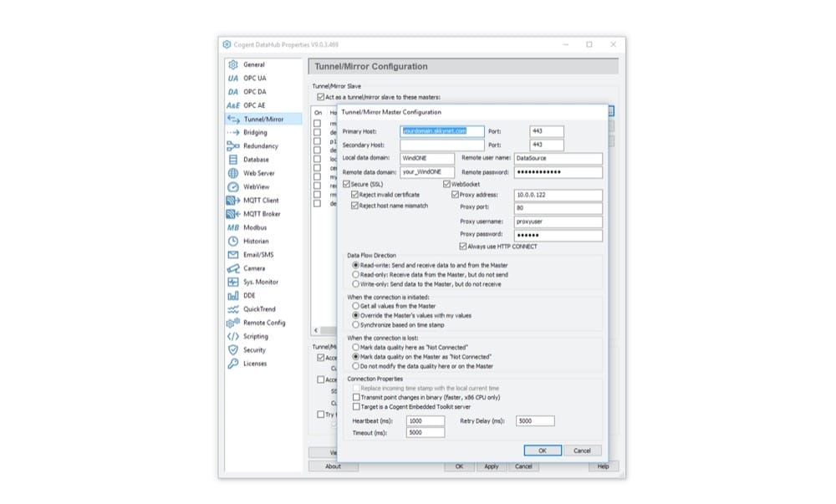Click the Local data domain field
The image size is (836, 504).
point(427,158)
